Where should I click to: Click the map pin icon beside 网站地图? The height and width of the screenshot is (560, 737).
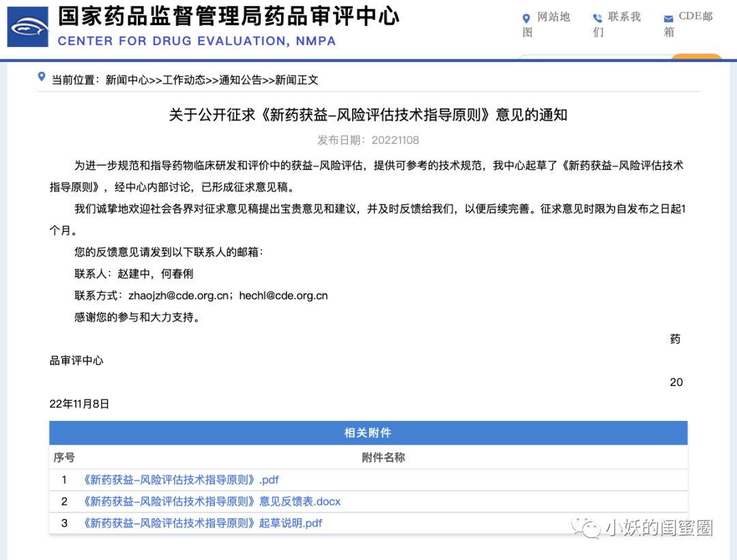click(526, 18)
